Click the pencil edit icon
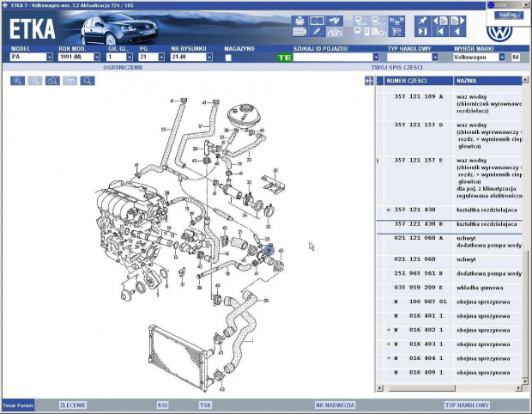 click(317, 32)
